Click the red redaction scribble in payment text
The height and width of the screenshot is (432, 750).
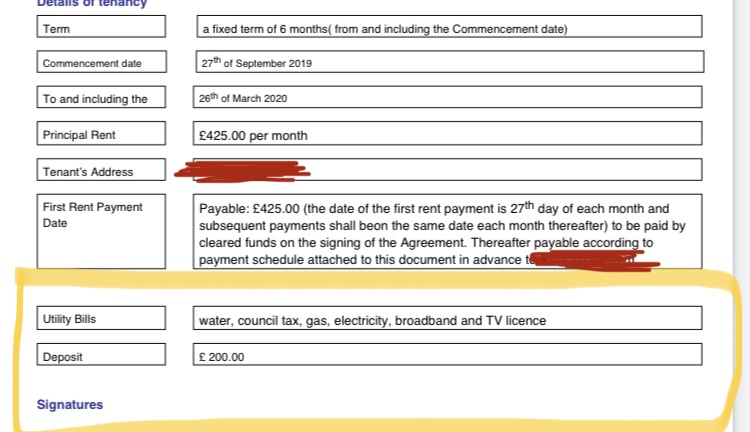(596, 261)
